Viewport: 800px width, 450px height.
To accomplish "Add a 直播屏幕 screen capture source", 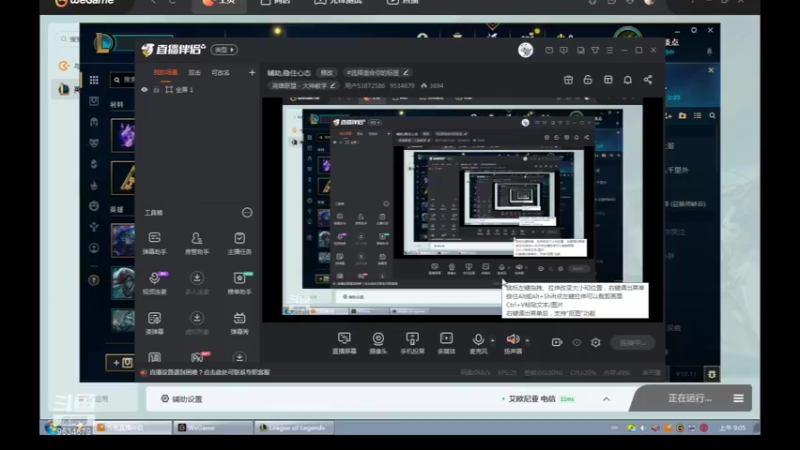I will click(344, 343).
